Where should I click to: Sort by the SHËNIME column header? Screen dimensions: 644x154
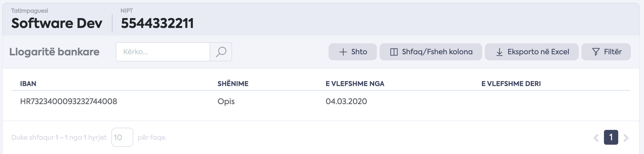pyautogui.click(x=233, y=84)
